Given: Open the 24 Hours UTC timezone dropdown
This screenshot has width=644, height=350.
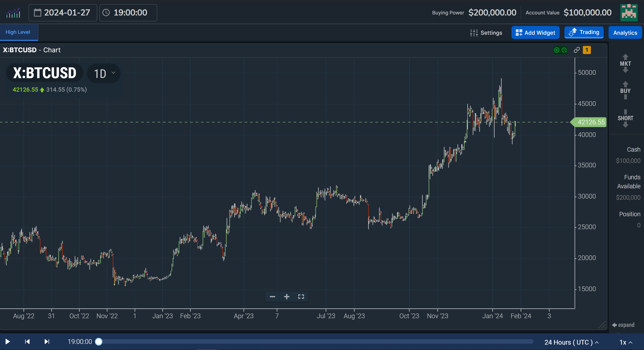Looking at the screenshot, I should (571, 342).
